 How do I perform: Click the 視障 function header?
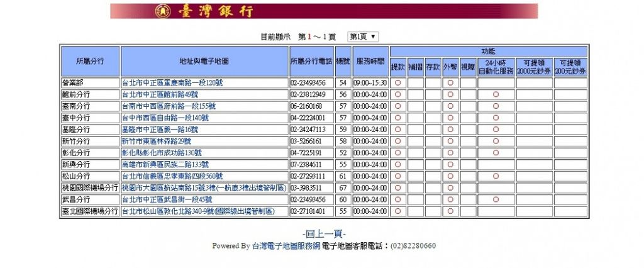468,67
